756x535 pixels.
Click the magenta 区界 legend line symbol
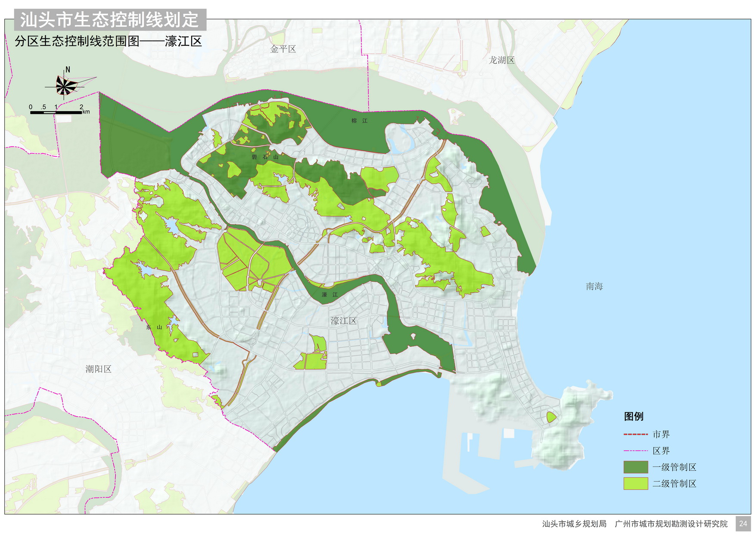[x=635, y=451]
